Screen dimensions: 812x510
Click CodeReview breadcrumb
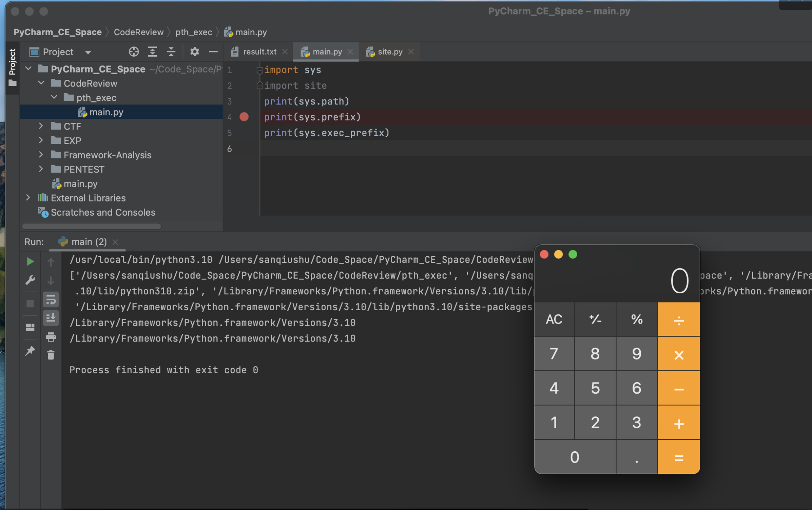pyautogui.click(x=138, y=32)
